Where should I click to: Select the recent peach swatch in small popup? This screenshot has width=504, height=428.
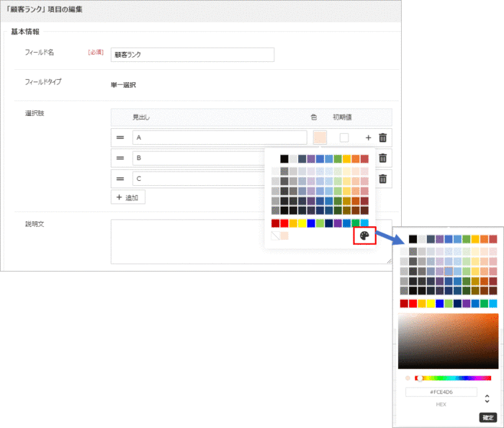284,236
